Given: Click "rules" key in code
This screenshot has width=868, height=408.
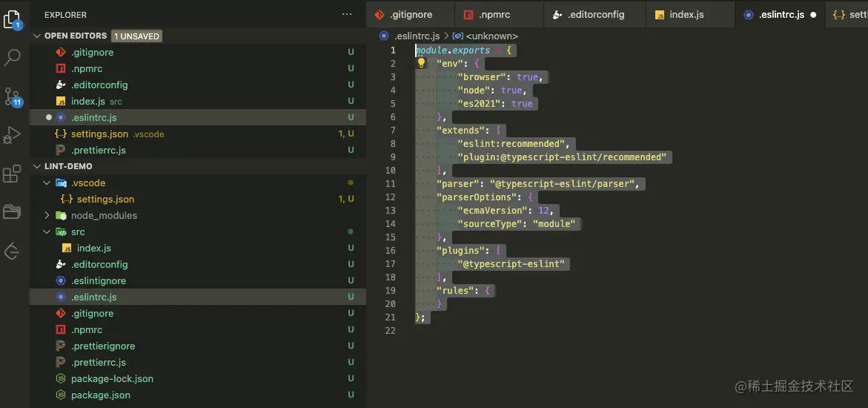Looking at the screenshot, I should coord(455,291).
